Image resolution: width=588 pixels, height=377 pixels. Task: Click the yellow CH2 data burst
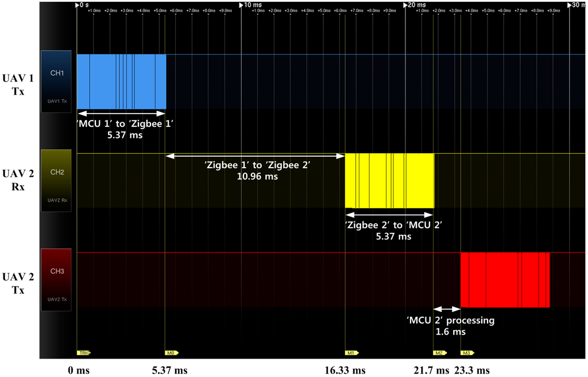click(390, 181)
